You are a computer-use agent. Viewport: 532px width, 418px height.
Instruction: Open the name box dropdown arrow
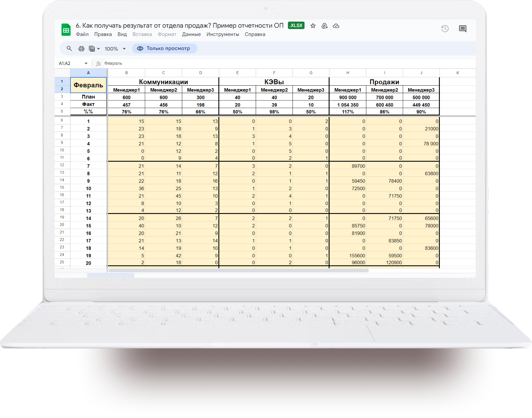tap(86, 63)
